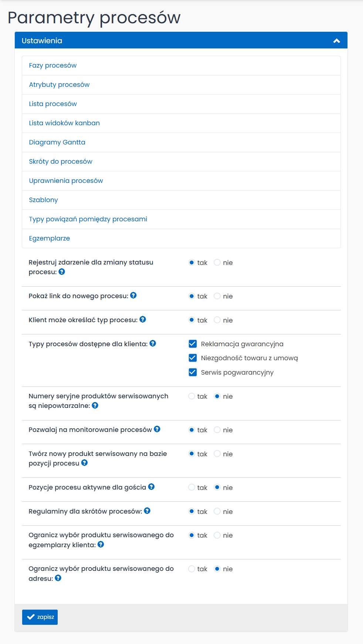
Task: Uncheck the Reklamacja gwarancyjna checkbox
Action: (193, 344)
